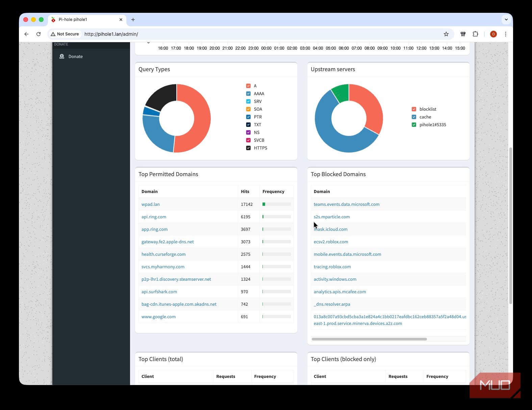Uncheck the cache upstream server
Image resolution: width=532 pixels, height=410 pixels.
click(x=414, y=117)
